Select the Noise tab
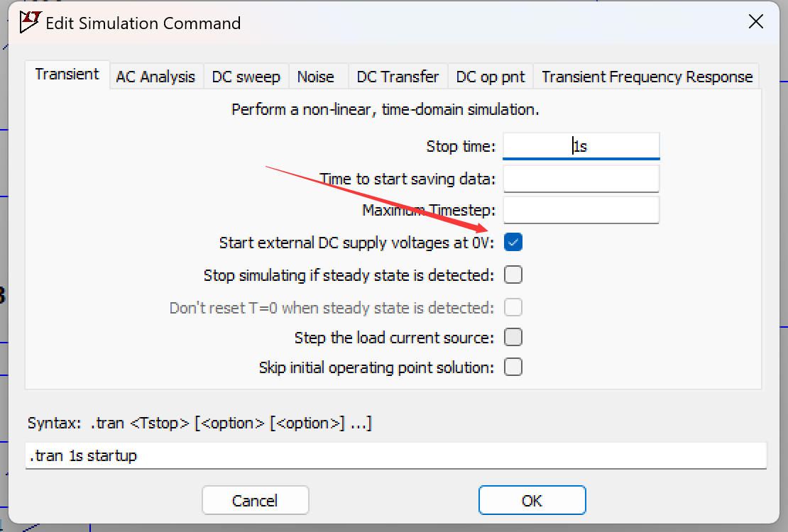 315,77
